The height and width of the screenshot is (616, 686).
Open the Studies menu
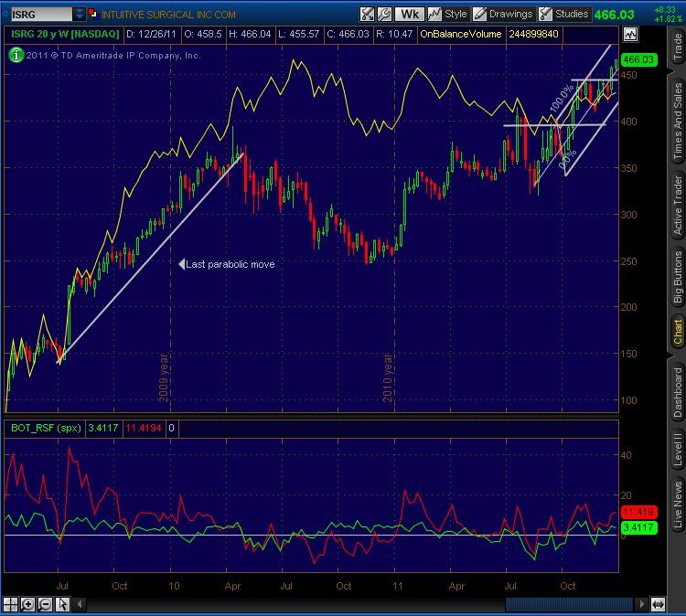tap(563, 15)
